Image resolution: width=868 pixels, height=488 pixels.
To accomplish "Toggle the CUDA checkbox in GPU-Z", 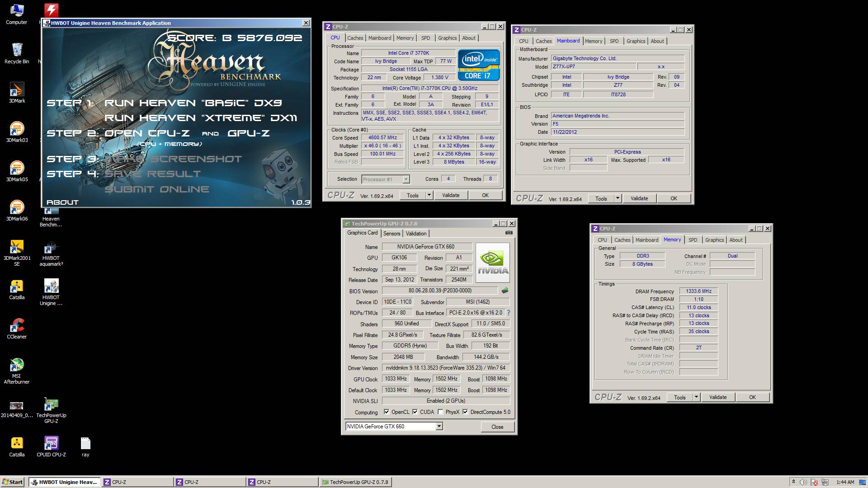I will (x=415, y=412).
